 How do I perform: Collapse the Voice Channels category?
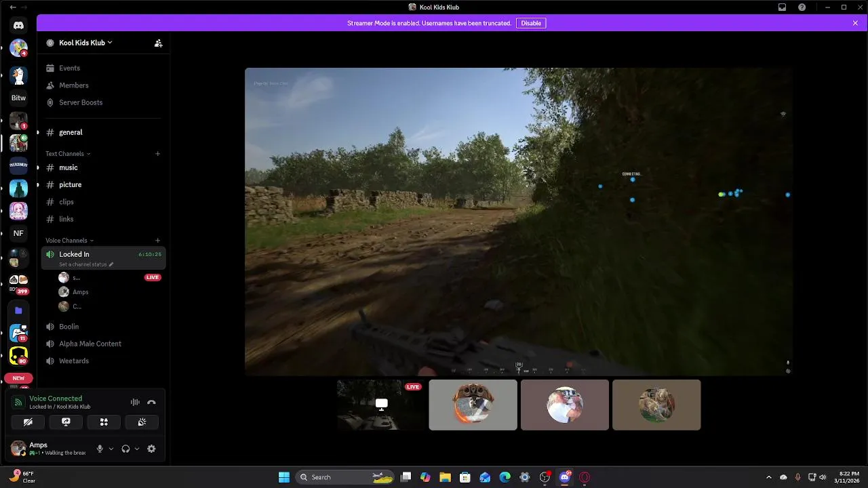coord(69,241)
